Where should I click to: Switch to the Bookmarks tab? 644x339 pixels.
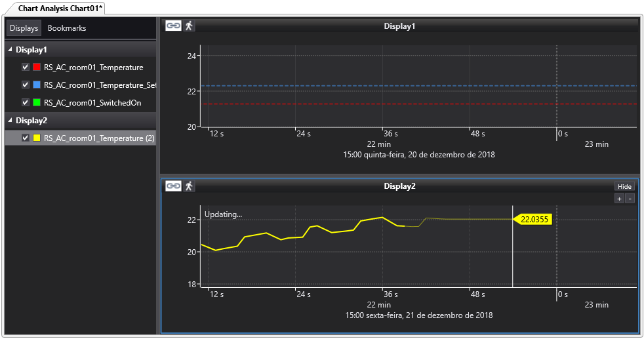[67, 28]
